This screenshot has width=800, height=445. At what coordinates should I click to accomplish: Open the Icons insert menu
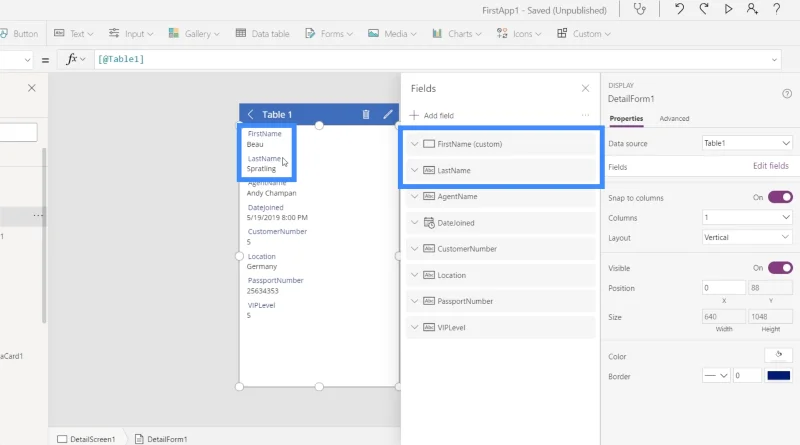pyautogui.click(x=519, y=34)
